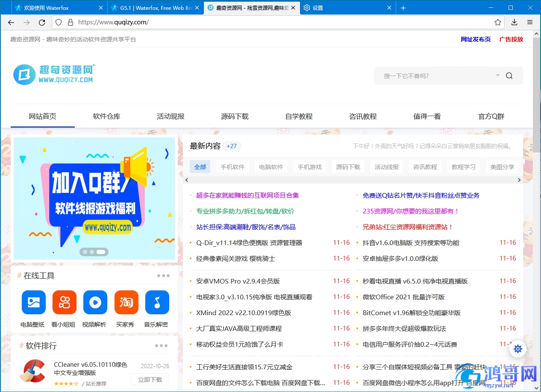The width and height of the screenshot is (541, 392).
Task: Click the 网址发布页 link
Action: tap(476, 39)
